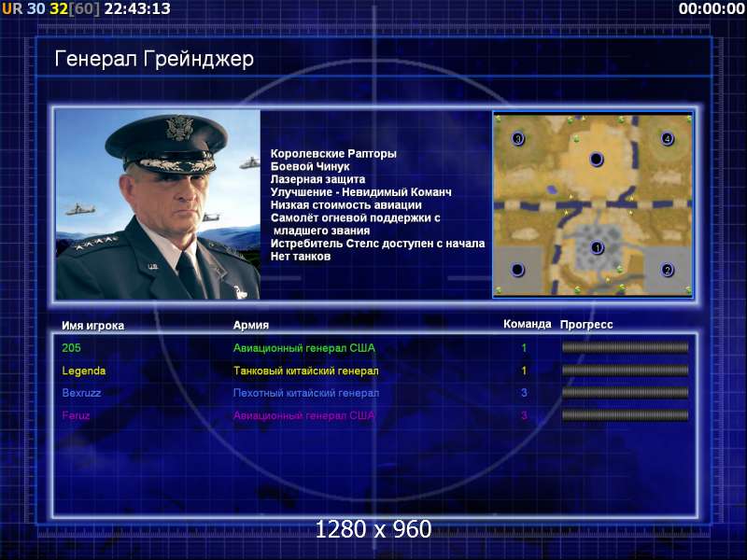Click "Улучшение - Невидимый Команч" line
Screen dimensions: 747x560
pyautogui.click(x=361, y=192)
